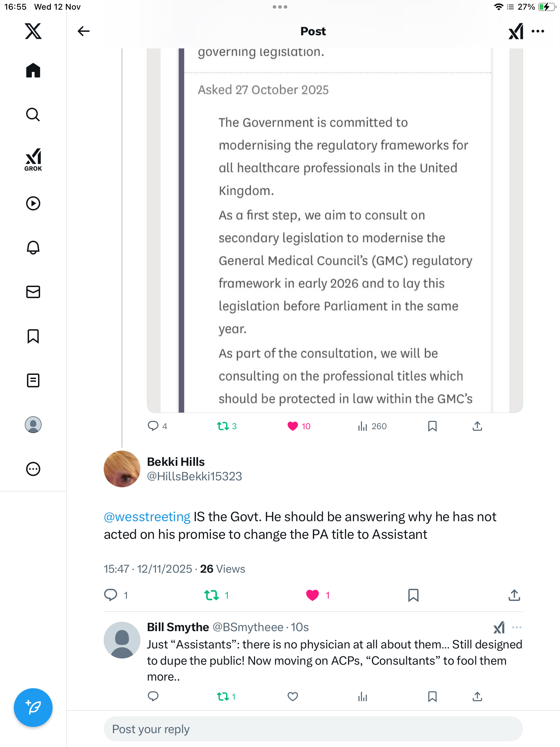Image resolution: width=560 pixels, height=747 pixels.
Task: Open Lists in the left sidebar
Action: 33,380
